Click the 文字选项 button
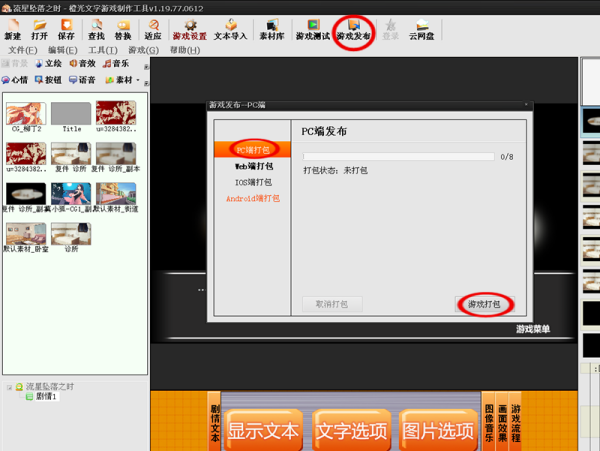The height and width of the screenshot is (451, 600). click(351, 430)
